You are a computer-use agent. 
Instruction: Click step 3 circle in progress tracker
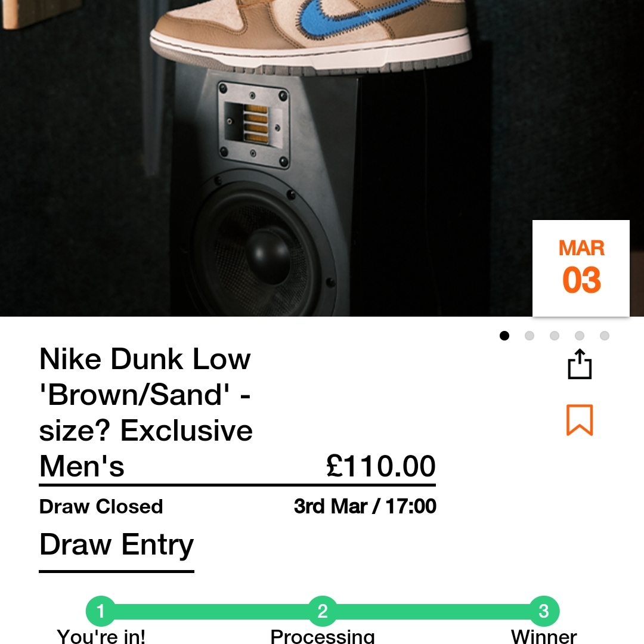(544, 611)
